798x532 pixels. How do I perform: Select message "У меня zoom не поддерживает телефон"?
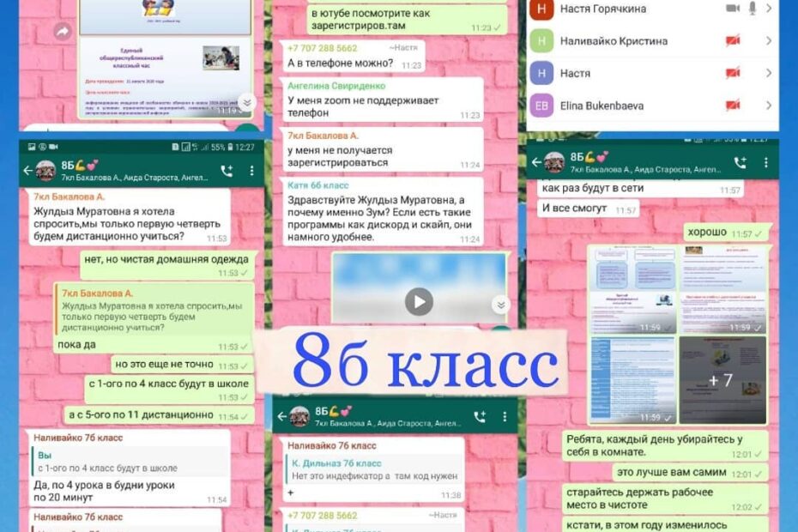(384, 100)
